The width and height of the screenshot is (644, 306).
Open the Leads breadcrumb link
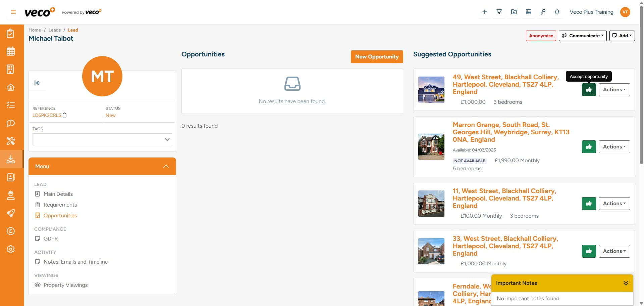pyautogui.click(x=54, y=30)
